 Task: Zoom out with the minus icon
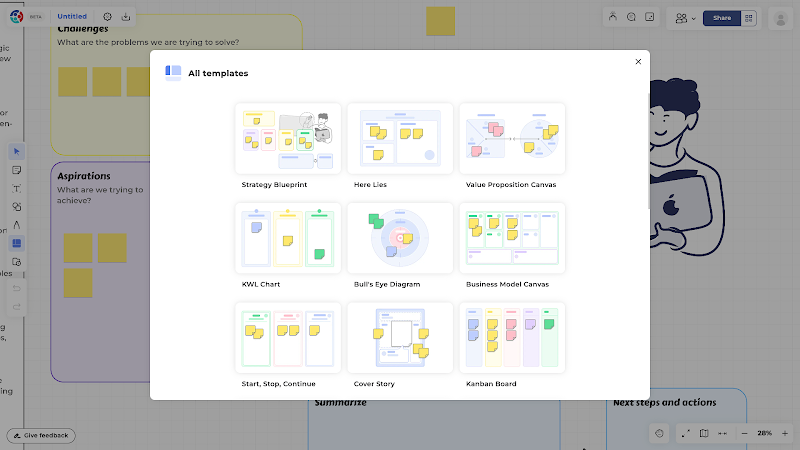(744, 433)
